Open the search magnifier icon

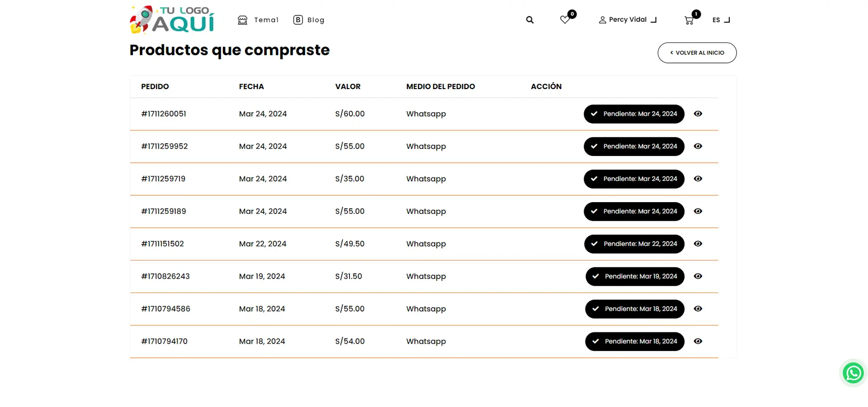coord(530,20)
